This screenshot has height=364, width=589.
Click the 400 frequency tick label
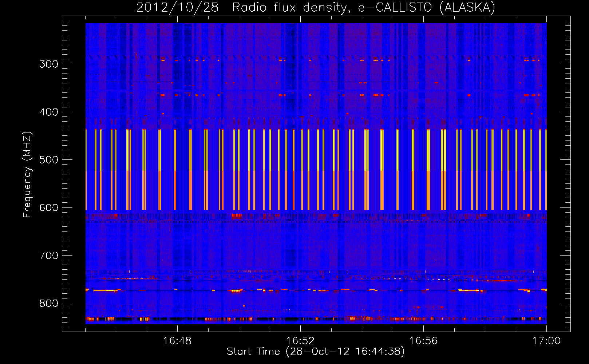tap(49, 112)
